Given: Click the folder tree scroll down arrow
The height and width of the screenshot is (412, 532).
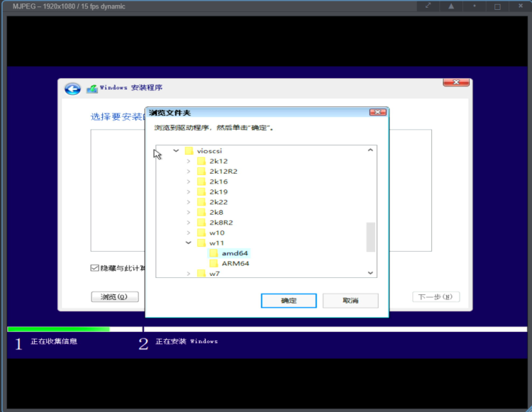Looking at the screenshot, I should coord(370,273).
